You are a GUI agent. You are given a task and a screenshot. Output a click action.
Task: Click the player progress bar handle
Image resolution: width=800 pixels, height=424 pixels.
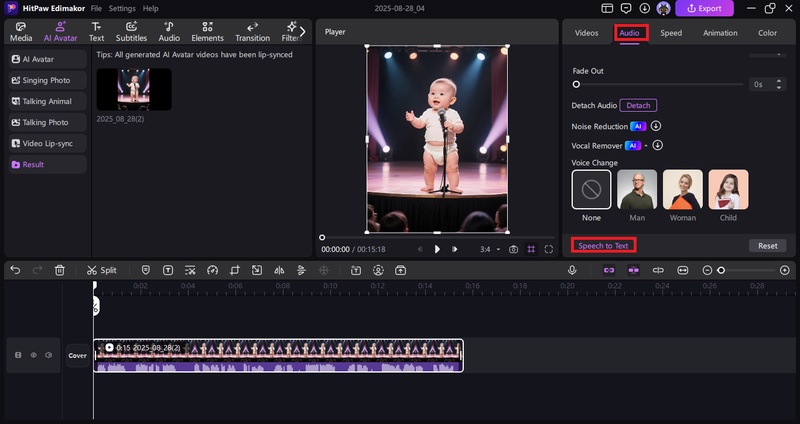point(322,237)
